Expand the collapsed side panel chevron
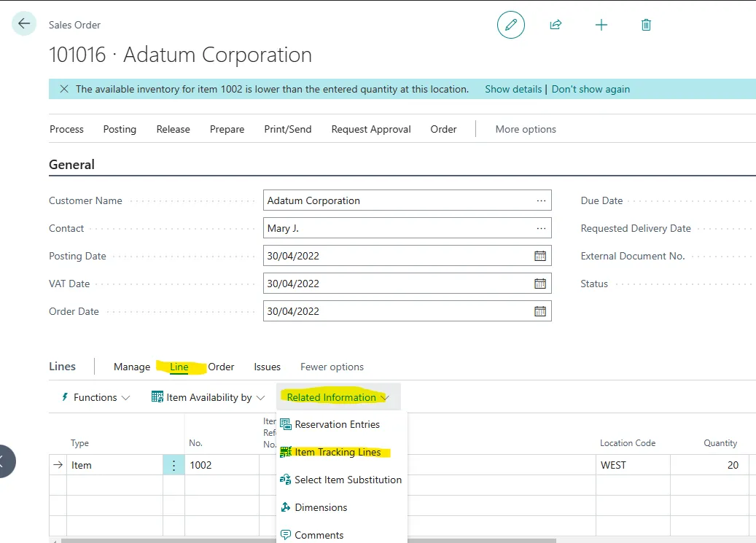This screenshot has width=756, height=543. point(4,461)
